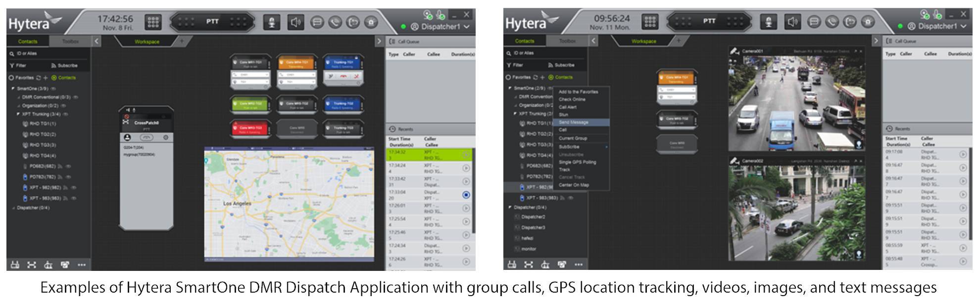Toggle eye icon next to XPT - 983(983) in right screenshot
This screenshot has width=980, height=305.
571,198
